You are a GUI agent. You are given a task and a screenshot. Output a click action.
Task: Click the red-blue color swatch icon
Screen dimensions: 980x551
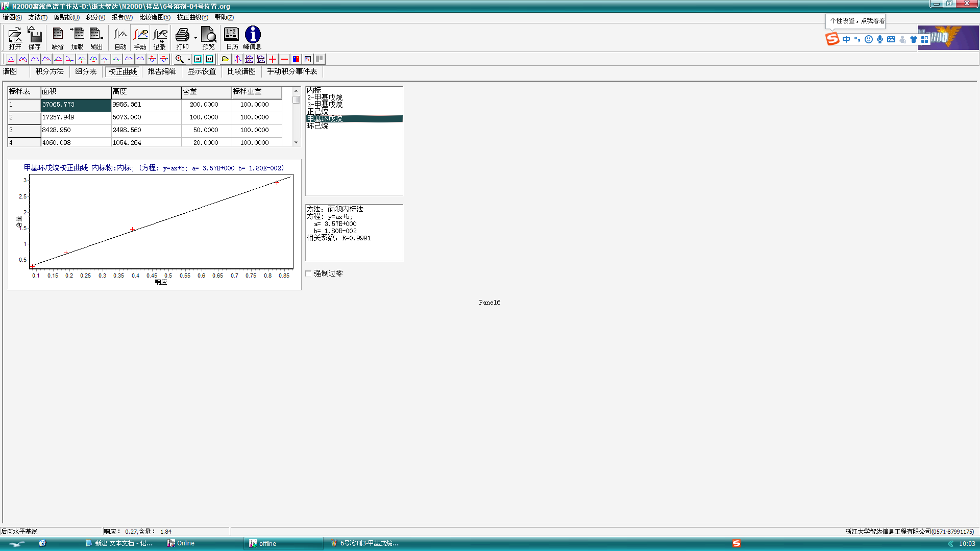(296, 59)
